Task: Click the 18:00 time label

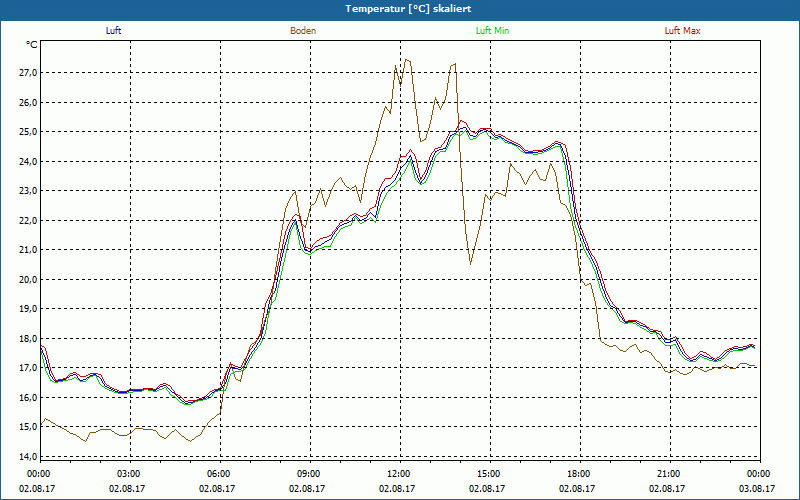Action: click(580, 474)
